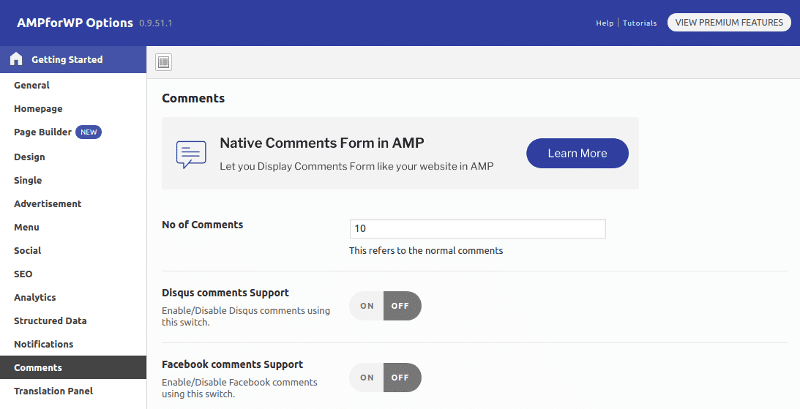This screenshot has width=800, height=409.
Task: Click the version number 0.9.51.1
Action: (x=156, y=23)
